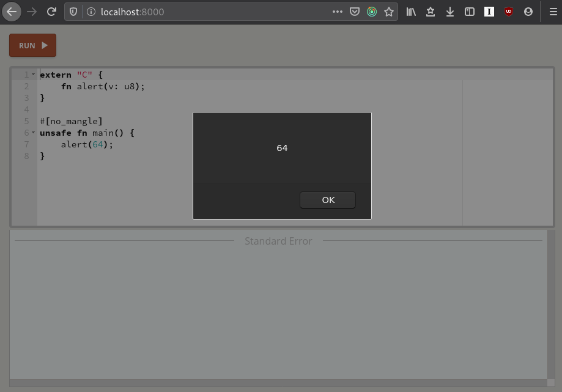The width and height of the screenshot is (562, 392).
Task: Click the white "I" extension icon
Action: tap(489, 12)
